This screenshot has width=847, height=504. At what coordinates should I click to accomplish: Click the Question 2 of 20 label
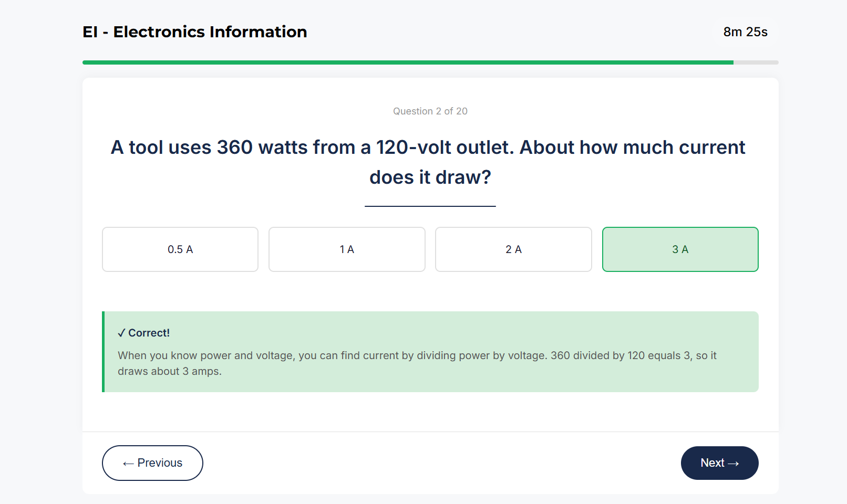click(x=430, y=111)
